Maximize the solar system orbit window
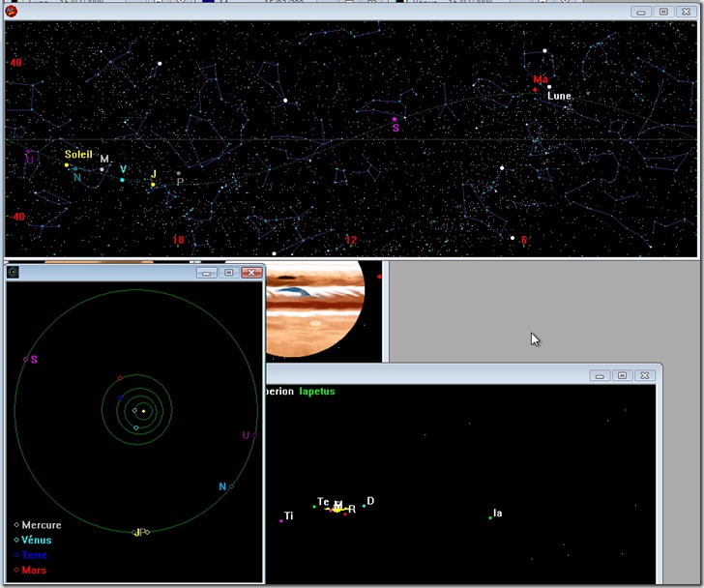The image size is (704, 588). 228,273
